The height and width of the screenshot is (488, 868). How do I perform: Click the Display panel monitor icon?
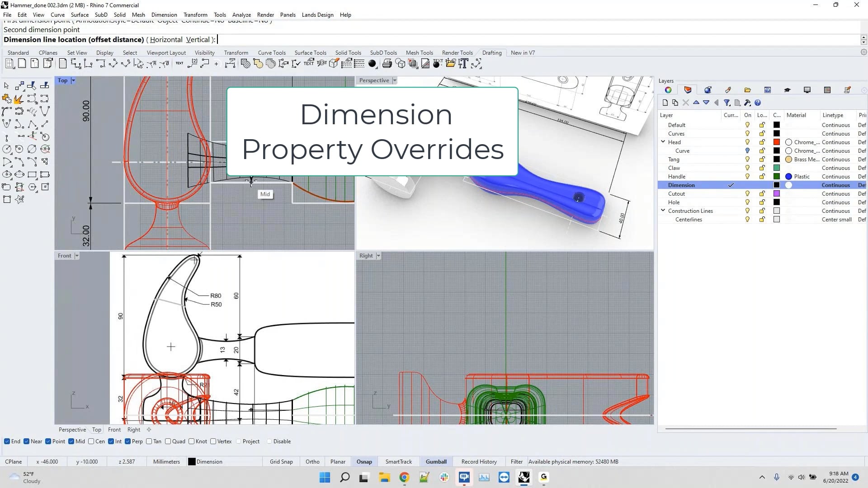pos(807,89)
